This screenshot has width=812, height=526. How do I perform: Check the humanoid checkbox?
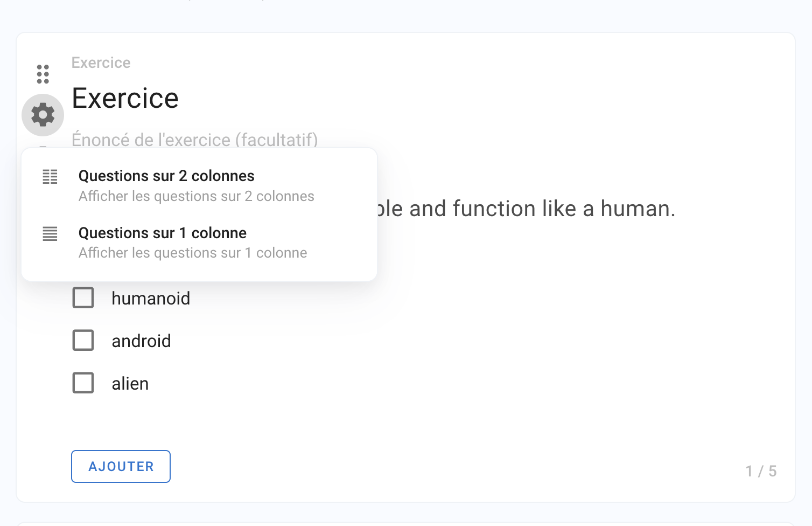click(x=83, y=298)
